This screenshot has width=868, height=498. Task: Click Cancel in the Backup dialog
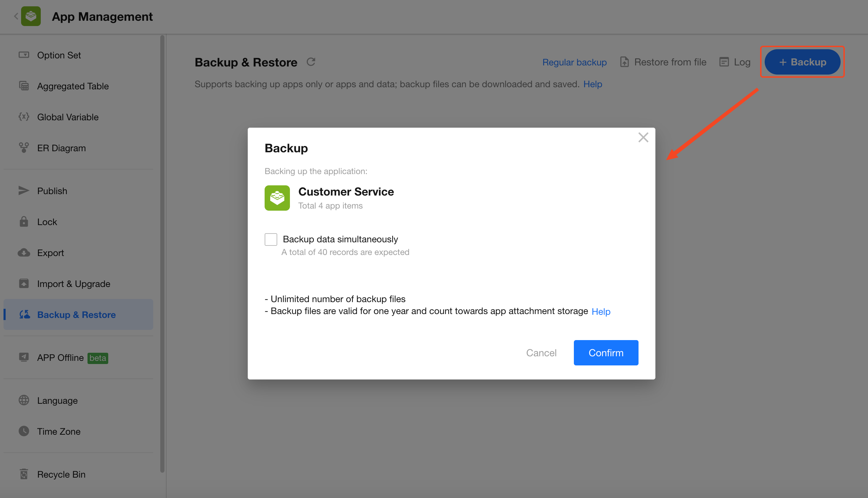point(541,353)
